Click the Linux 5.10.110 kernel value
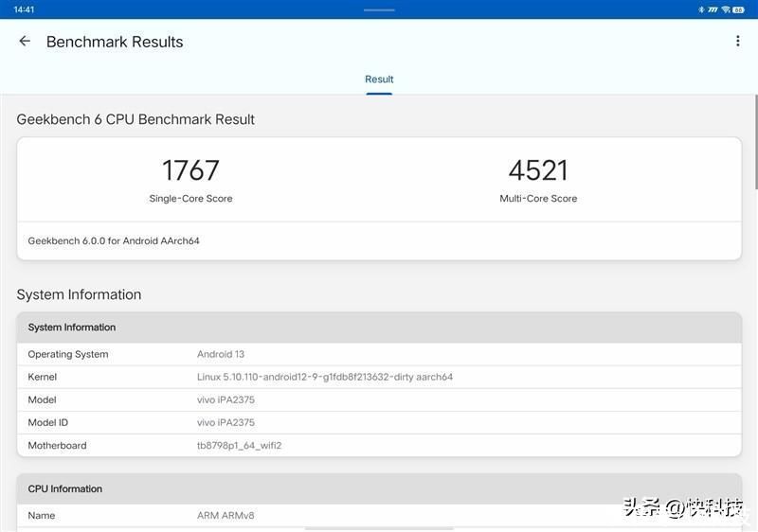758x532 pixels. [325, 377]
